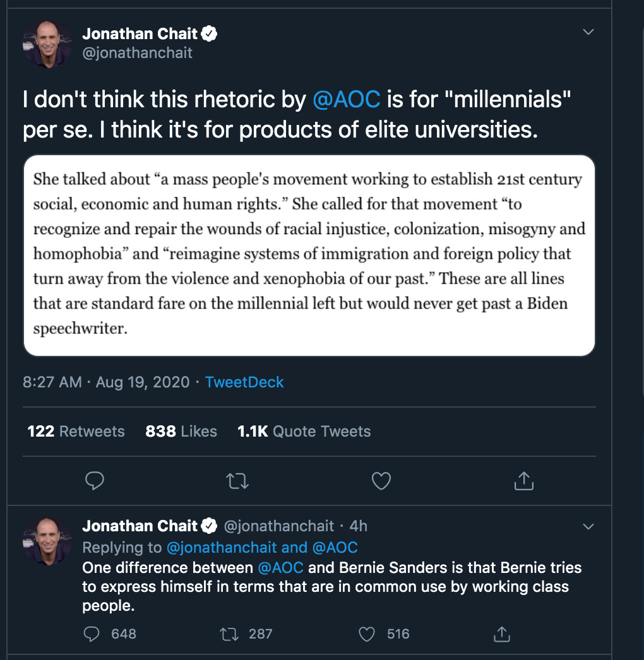The image size is (644, 660).
Task: Open the 8:27 AM Aug 19, 2020 timestamp
Action: click(106, 382)
